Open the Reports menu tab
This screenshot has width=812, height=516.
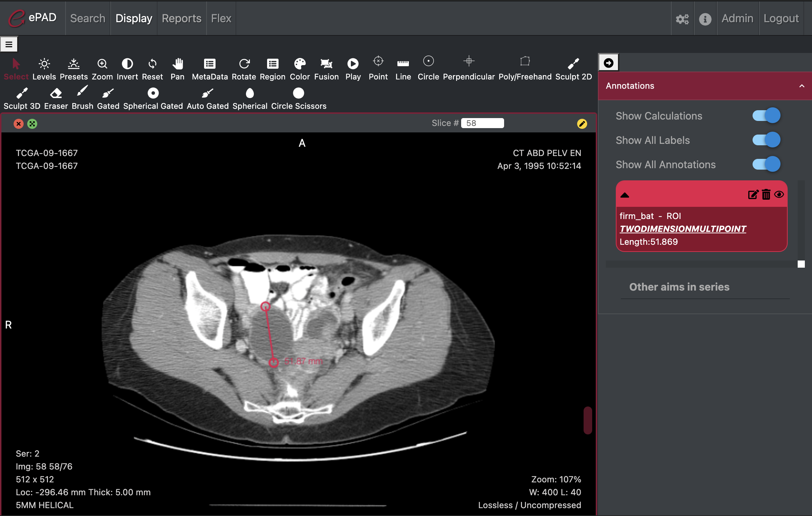pyautogui.click(x=181, y=18)
